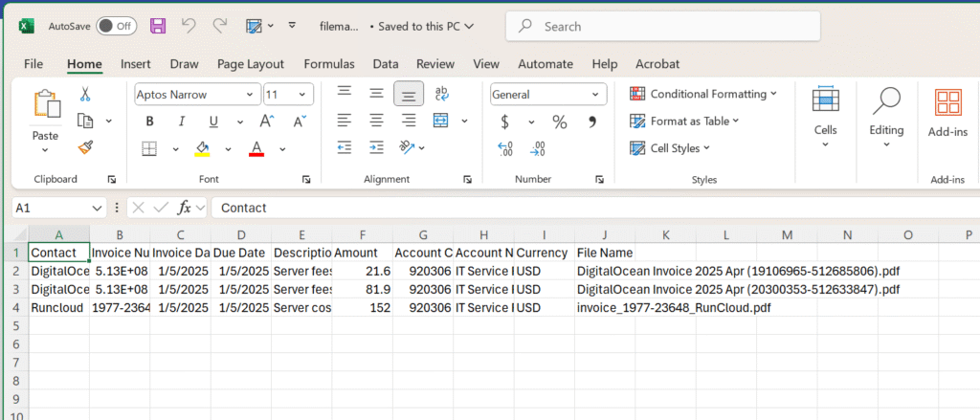
Task: Click the Borders icon
Action: tap(149, 148)
